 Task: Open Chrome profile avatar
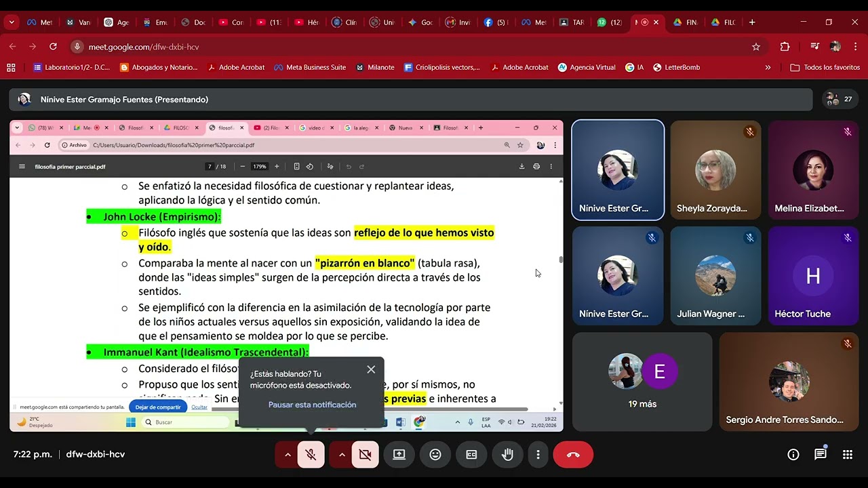pos(835,47)
